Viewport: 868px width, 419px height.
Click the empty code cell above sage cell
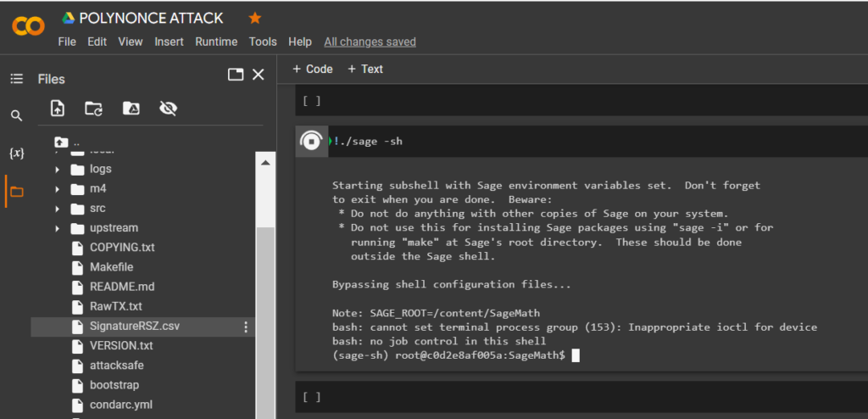[x=581, y=101]
